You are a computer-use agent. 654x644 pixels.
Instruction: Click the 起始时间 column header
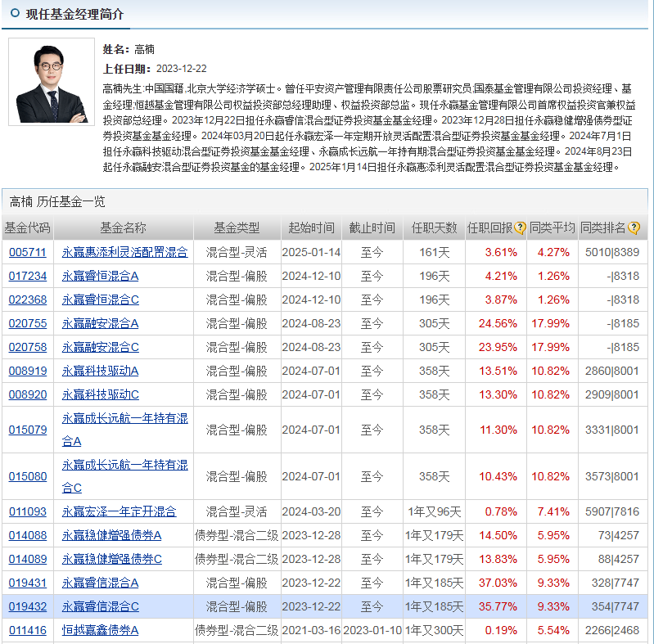(311, 228)
